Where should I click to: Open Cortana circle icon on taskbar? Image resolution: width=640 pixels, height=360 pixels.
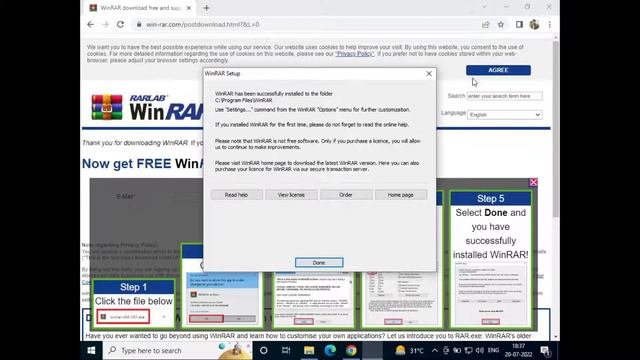tap(264, 351)
